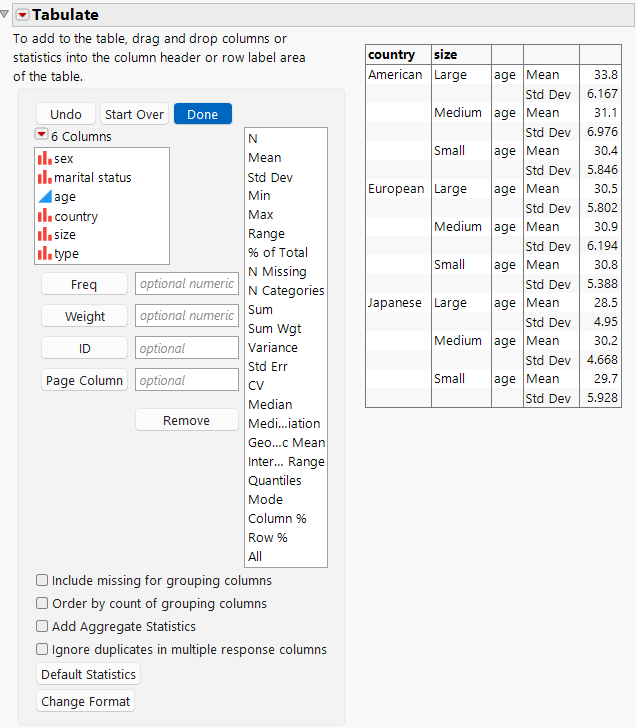
Task: Select the Mean statistic in list
Action: [x=265, y=157]
